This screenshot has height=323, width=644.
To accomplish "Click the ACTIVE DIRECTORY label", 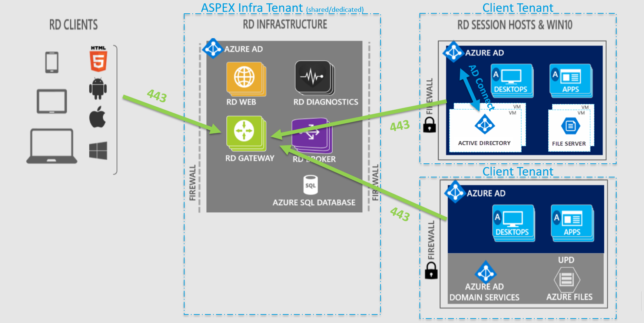I will [x=484, y=143].
